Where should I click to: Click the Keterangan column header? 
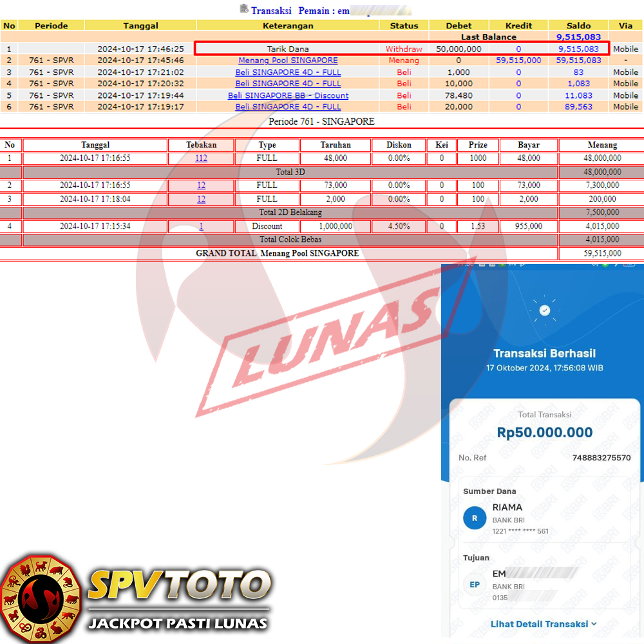[x=288, y=26]
